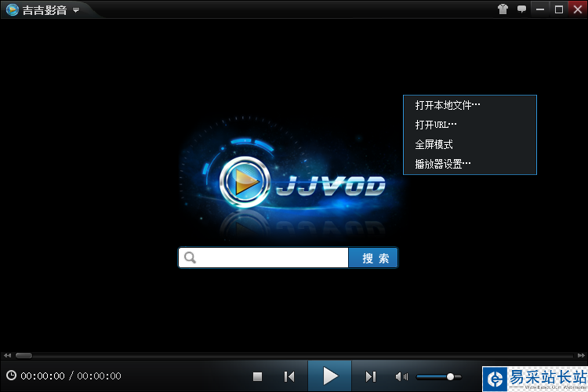Screen dimensions: 588x392
Task: Click the large JJVOD play logo
Action: click(245, 182)
